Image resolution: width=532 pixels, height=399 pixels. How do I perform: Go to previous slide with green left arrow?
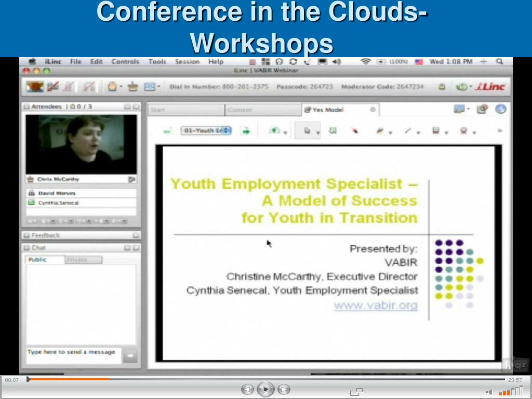(x=168, y=131)
